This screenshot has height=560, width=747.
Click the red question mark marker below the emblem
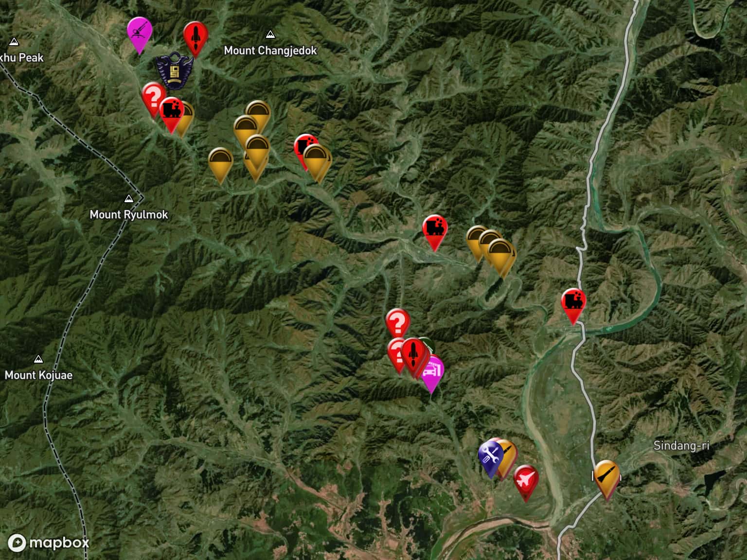[152, 95]
